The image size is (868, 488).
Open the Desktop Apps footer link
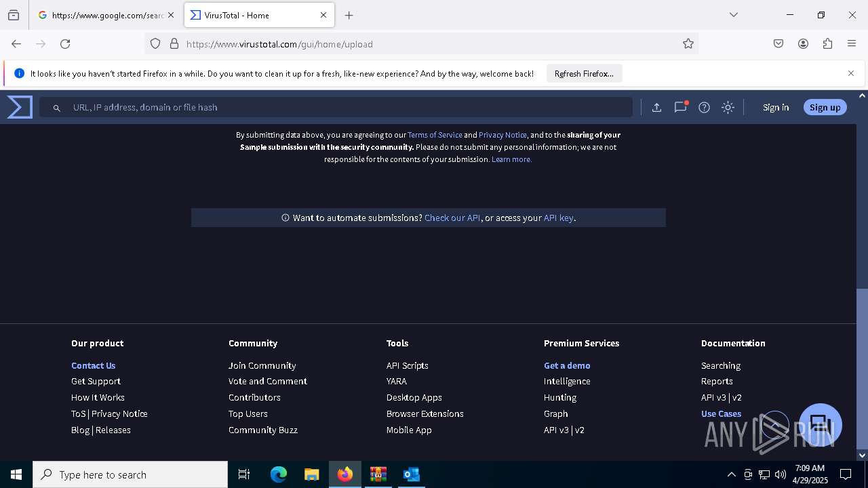coord(414,397)
